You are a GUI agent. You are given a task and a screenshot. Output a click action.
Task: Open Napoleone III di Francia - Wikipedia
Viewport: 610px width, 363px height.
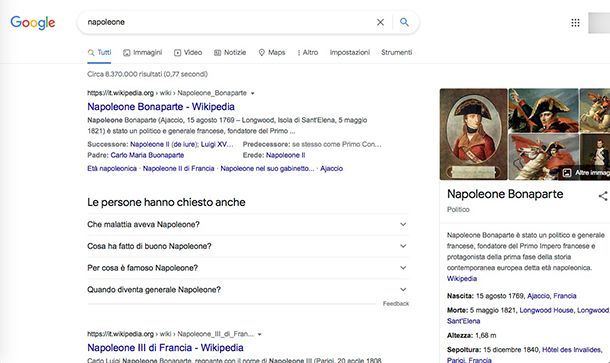click(x=165, y=347)
